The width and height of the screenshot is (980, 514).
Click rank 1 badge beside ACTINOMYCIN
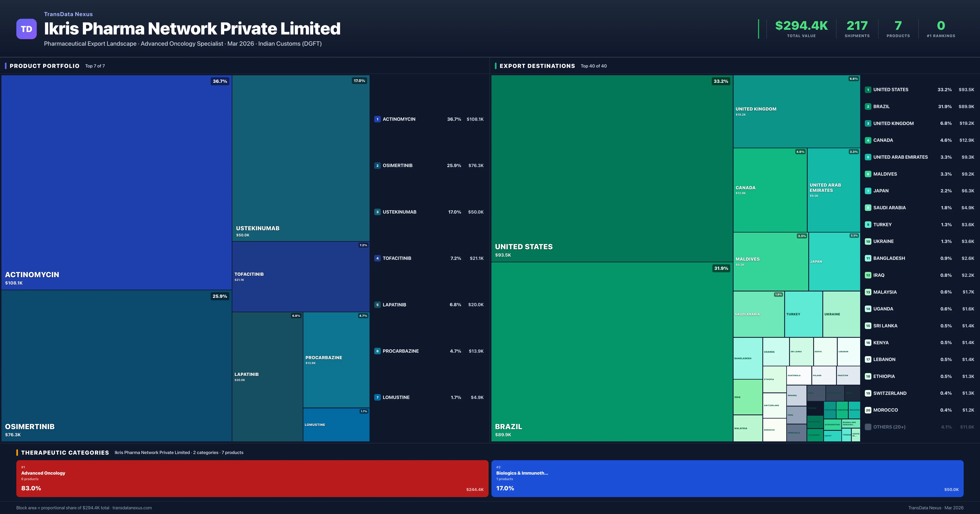377,119
